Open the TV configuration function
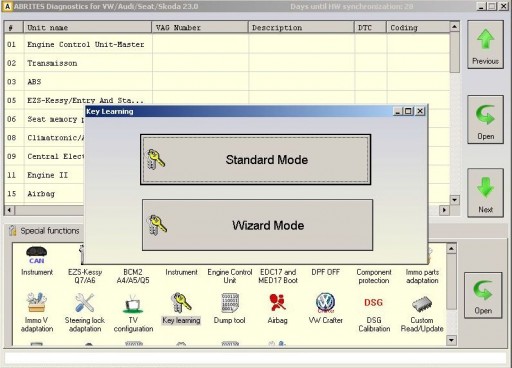 pos(133,312)
